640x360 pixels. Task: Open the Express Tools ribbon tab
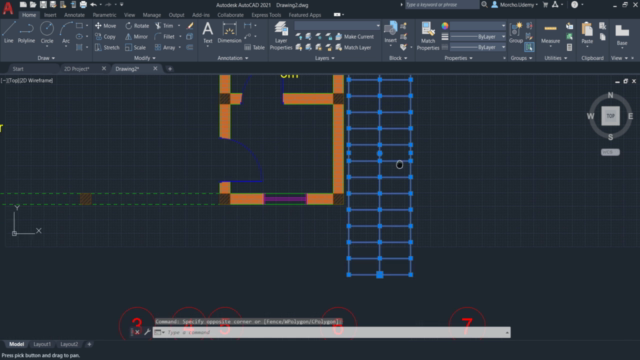[x=266, y=15]
